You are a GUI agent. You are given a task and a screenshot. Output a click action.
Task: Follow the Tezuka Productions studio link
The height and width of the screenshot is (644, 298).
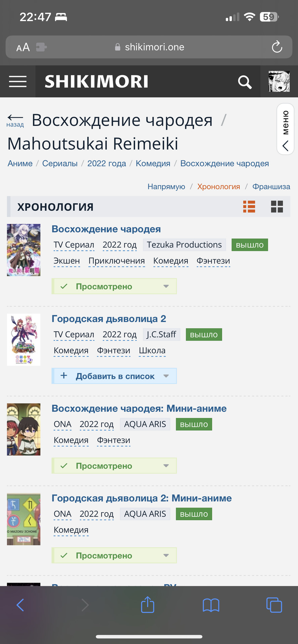tap(184, 245)
